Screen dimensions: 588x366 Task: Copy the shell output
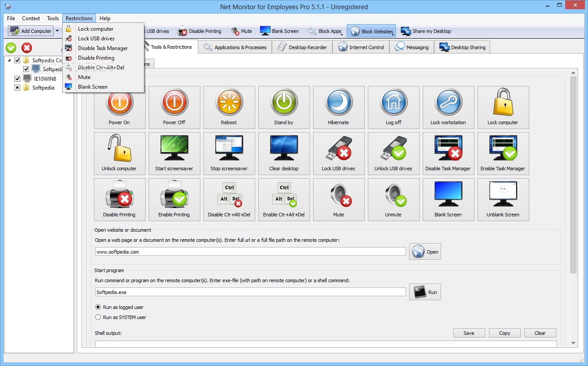coord(505,333)
